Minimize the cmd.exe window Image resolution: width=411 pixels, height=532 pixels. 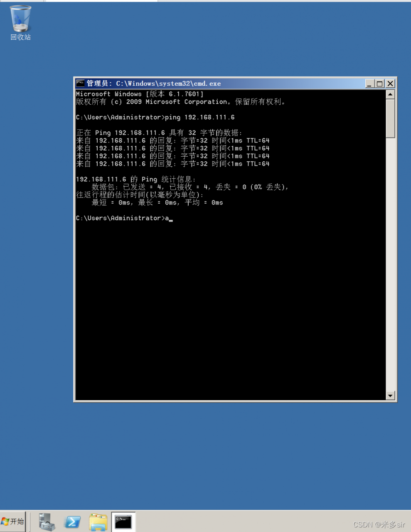pos(369,84)
